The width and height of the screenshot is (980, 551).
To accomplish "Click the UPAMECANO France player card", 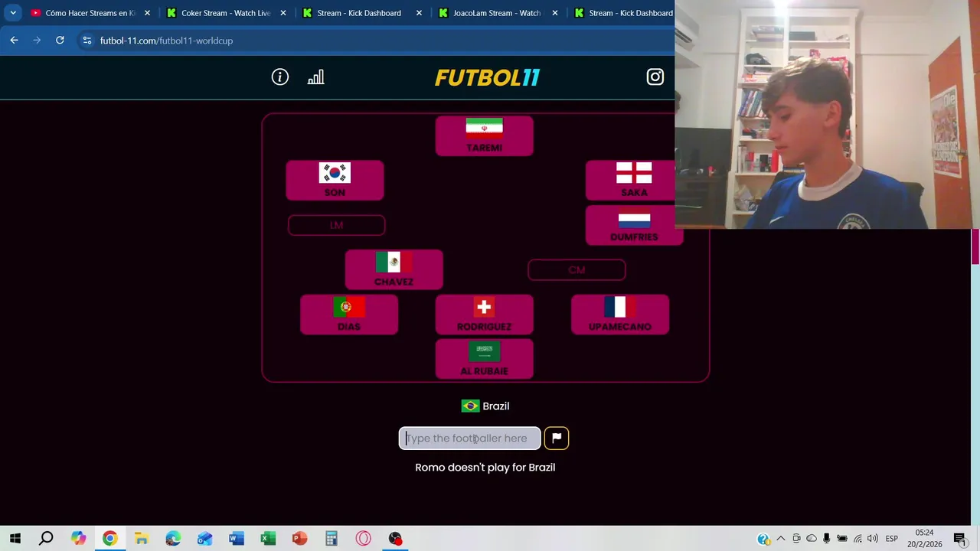I will (x=619, y=315).
